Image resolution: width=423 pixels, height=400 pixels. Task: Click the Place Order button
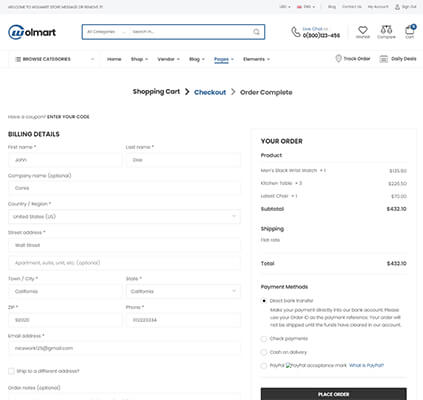pos(333,394)
